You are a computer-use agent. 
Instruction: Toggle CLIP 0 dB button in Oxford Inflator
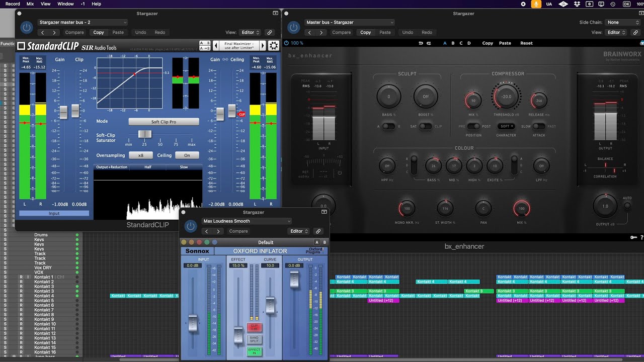(x=254, y=327)
